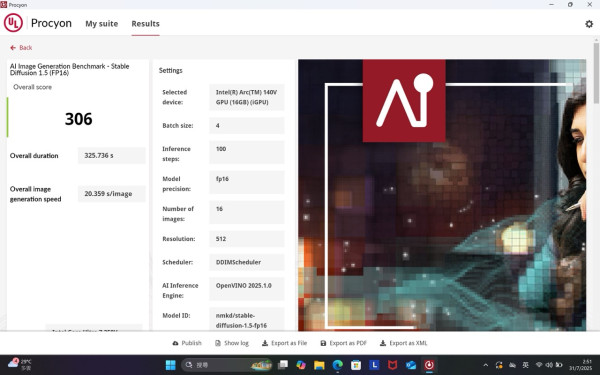Click the Export as XML download icon

(383, 343)
